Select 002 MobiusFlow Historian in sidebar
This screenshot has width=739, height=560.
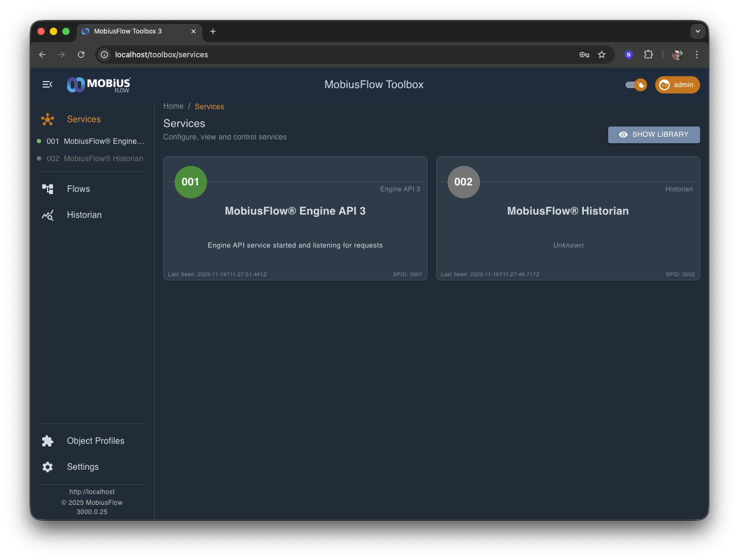95,158
